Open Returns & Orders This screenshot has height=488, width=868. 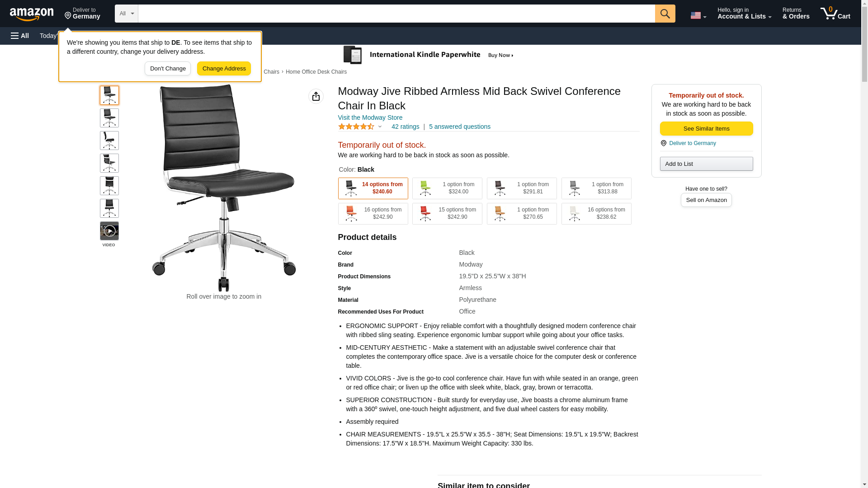point(796,14)
